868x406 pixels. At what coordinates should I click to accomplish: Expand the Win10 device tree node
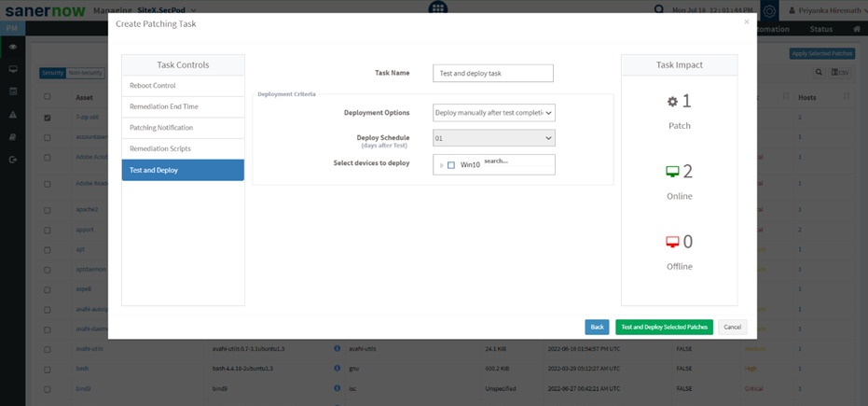pyautogui.click(x=441, y=165)
